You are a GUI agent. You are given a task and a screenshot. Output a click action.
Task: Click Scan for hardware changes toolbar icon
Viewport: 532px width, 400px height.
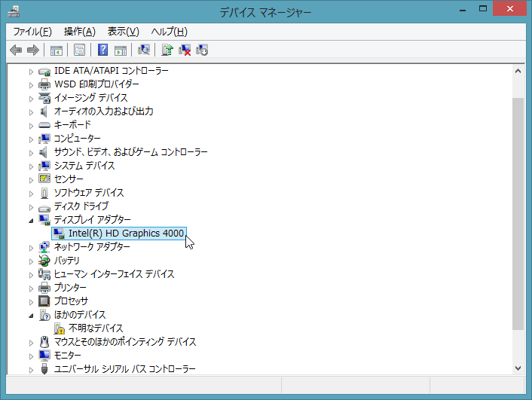[x=144, y=50]
